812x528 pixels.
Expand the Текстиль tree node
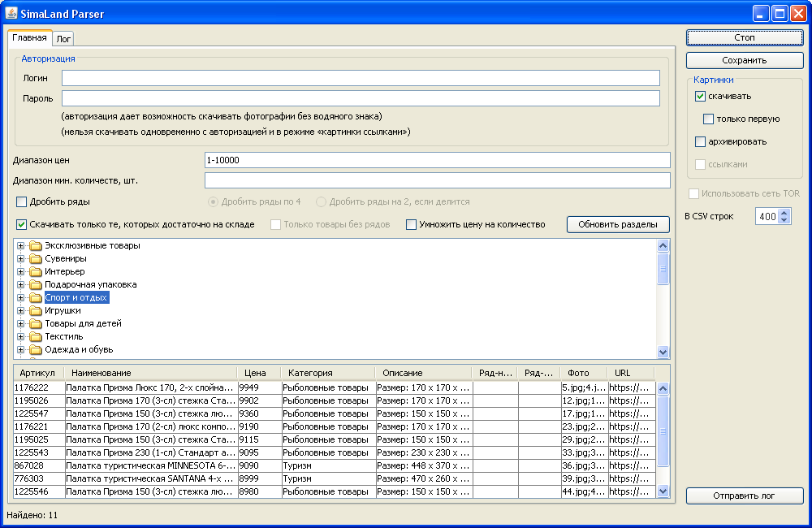[21, 336]
